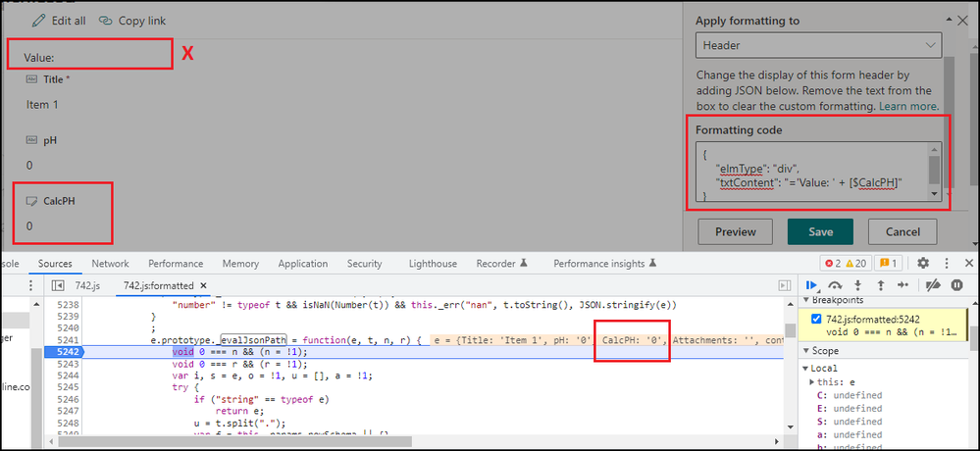Click Copy link in form toolbar
Screen dimensions: 980x451
(x=132, y=21)
